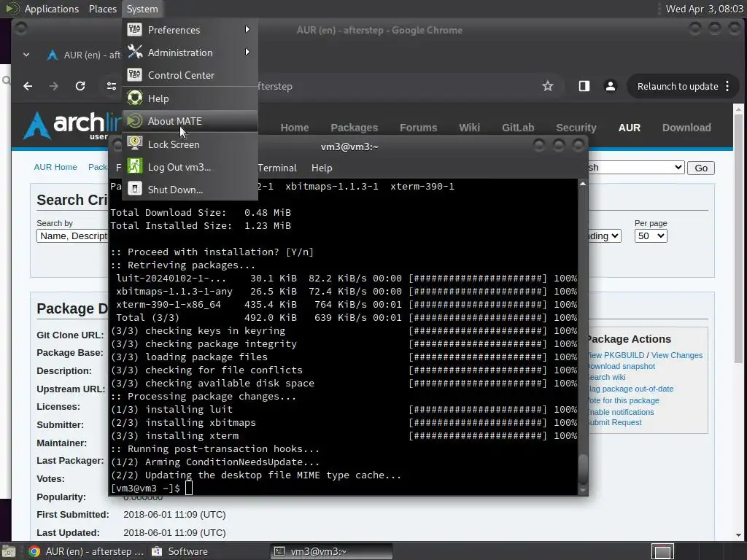This screenshot has width=747, height=560.
Task: Switch to Chrome AUR taskbar item
Action: (x=86, y=551)
